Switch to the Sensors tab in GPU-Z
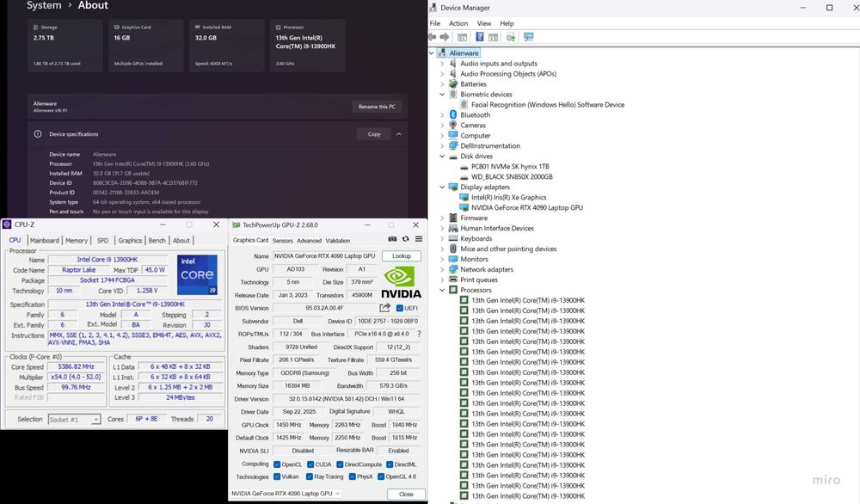This screenshot has width=860, height=504. coord(282,240)
